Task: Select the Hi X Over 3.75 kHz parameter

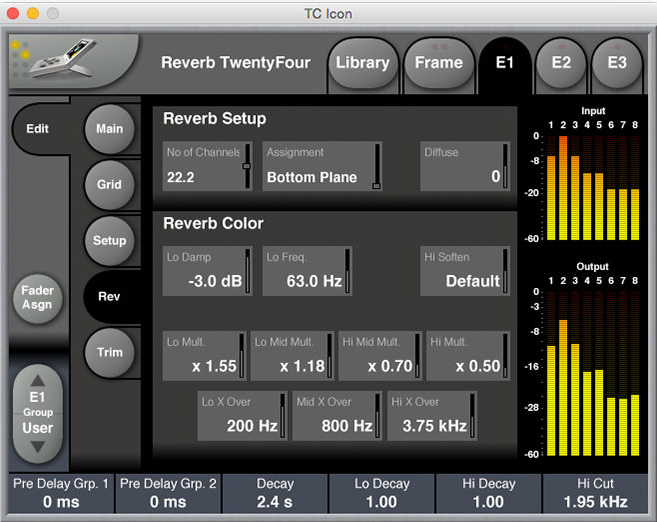Action: tap(432, 416)
